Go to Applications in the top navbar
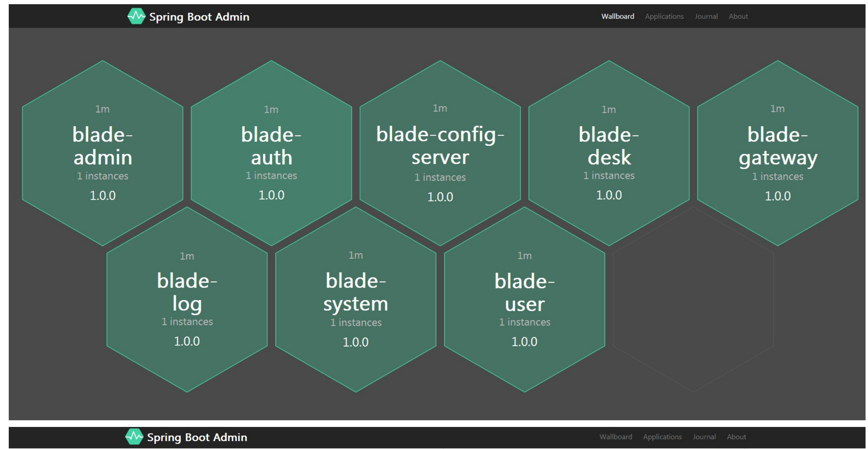 (664, 16)
